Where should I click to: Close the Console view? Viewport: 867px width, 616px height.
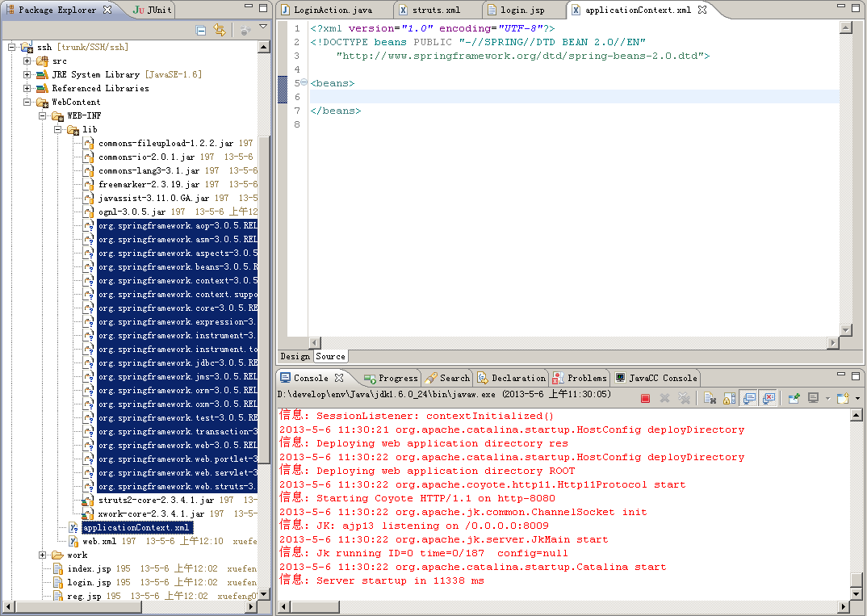click(x=339, y=378)
